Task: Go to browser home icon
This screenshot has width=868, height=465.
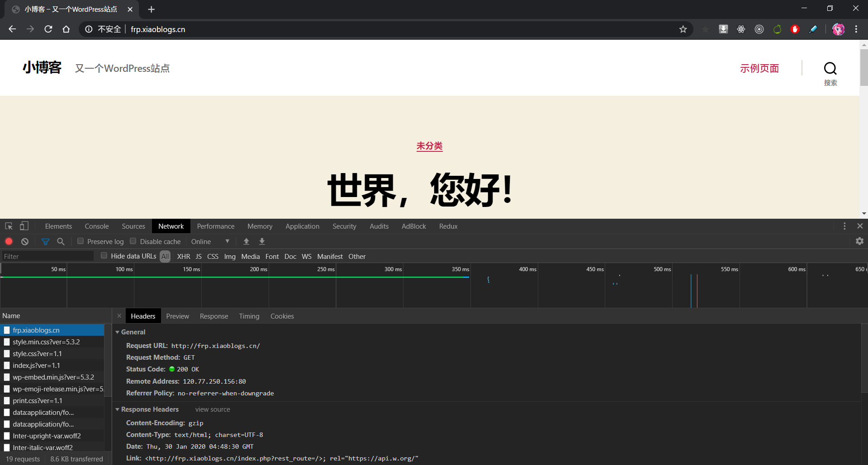Action: (66, 29)
